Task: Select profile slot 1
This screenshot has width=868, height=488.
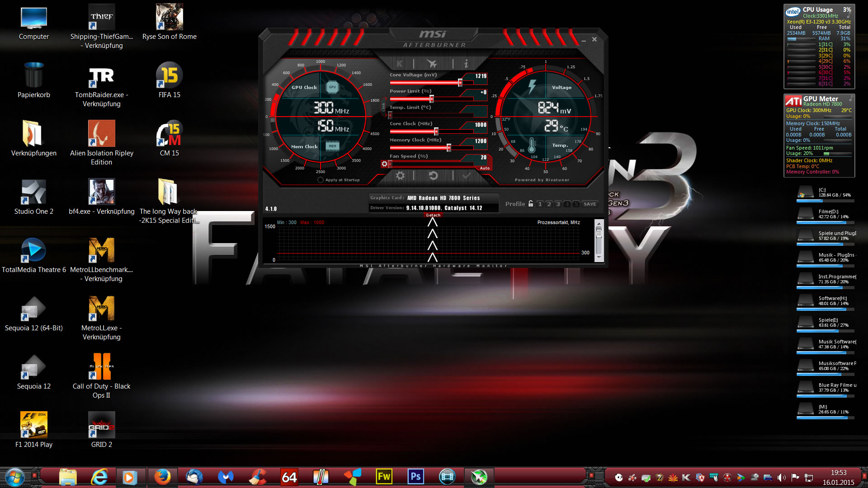Action: (540, 204)
